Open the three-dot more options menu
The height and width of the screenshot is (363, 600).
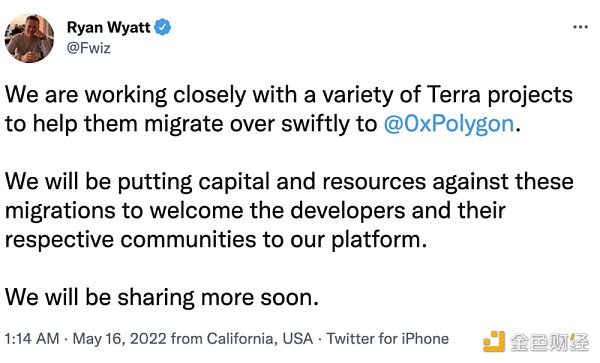[580, 27]
